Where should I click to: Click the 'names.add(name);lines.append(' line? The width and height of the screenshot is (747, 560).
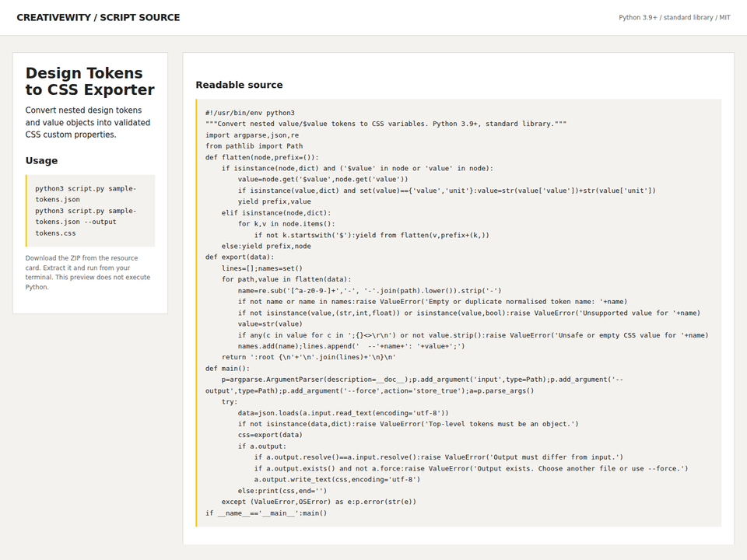(x=352, y=346)
